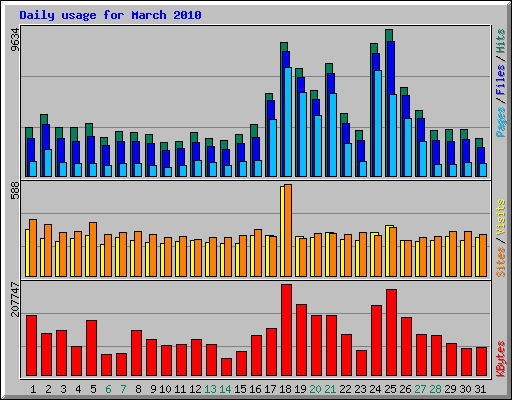Click the red KBytes bar for day 31
The width and height of the screenshot is (512, 400).
pos(481,361)
